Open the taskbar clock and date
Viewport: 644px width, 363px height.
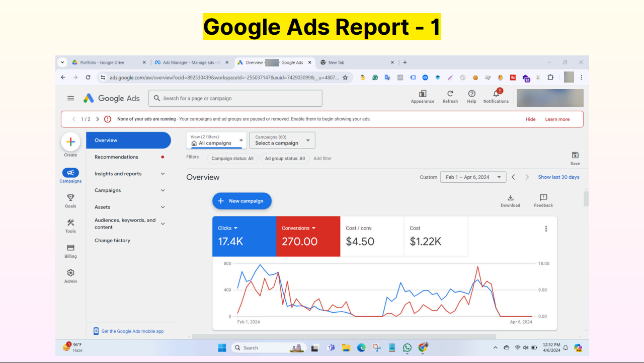tap(551, 347)
